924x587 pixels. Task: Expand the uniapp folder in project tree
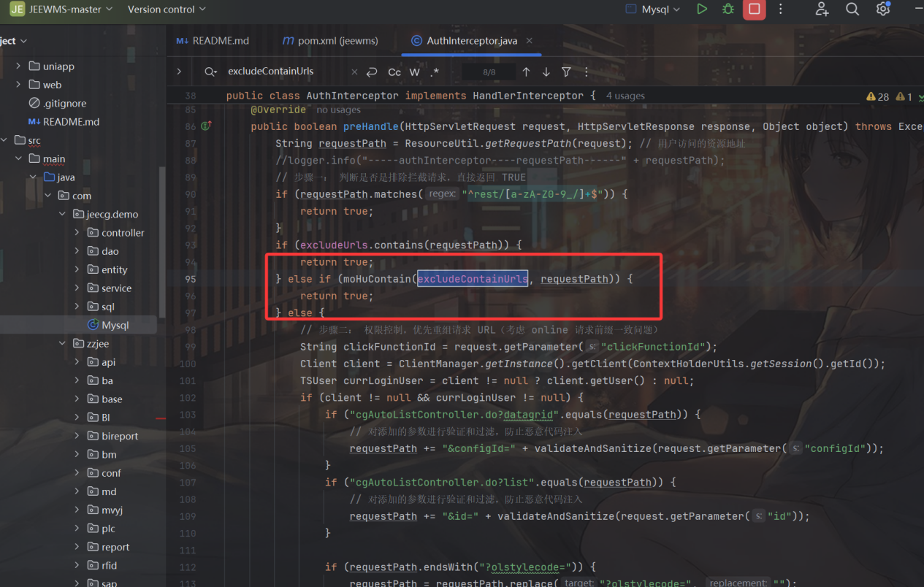tap(18, 66)
